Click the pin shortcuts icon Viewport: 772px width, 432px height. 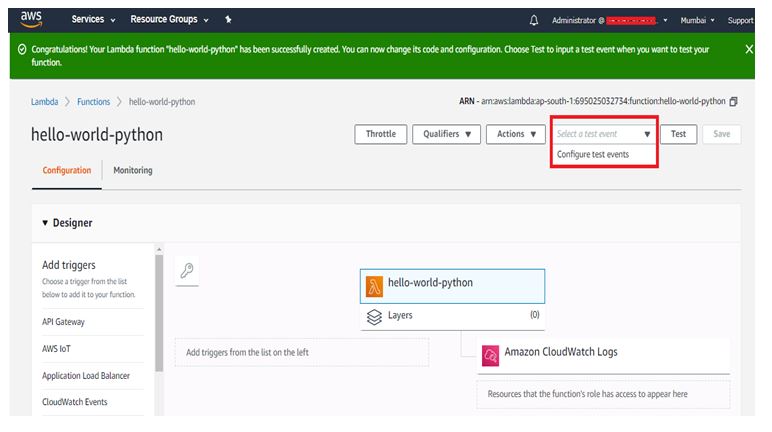[228, 20]
